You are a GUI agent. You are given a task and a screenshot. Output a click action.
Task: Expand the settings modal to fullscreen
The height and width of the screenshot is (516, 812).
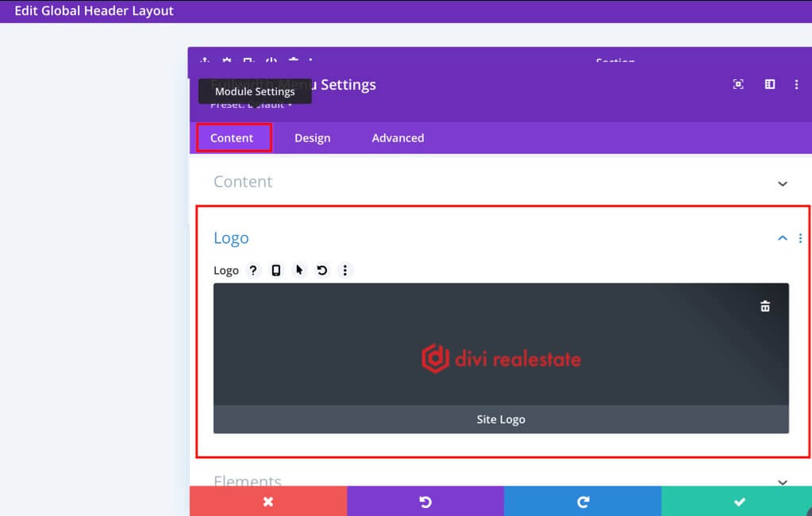(x=738, y=84)
